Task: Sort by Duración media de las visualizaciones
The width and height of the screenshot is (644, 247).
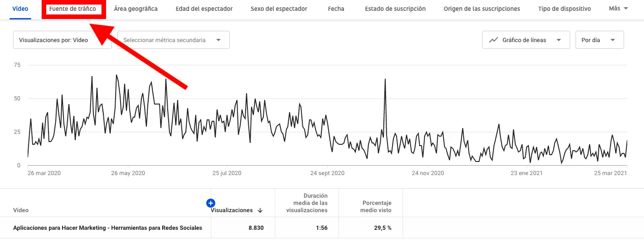Action: pos(309,203)
